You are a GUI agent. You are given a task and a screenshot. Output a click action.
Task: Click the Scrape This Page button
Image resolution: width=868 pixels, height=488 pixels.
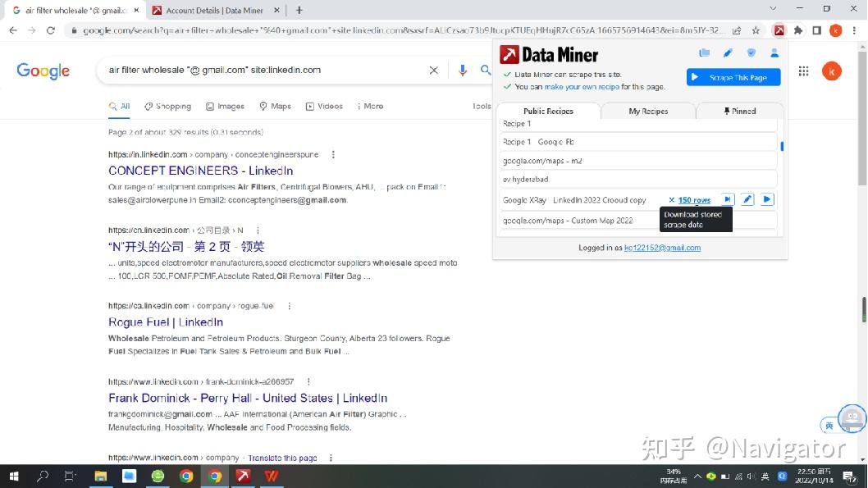point(733,77)
